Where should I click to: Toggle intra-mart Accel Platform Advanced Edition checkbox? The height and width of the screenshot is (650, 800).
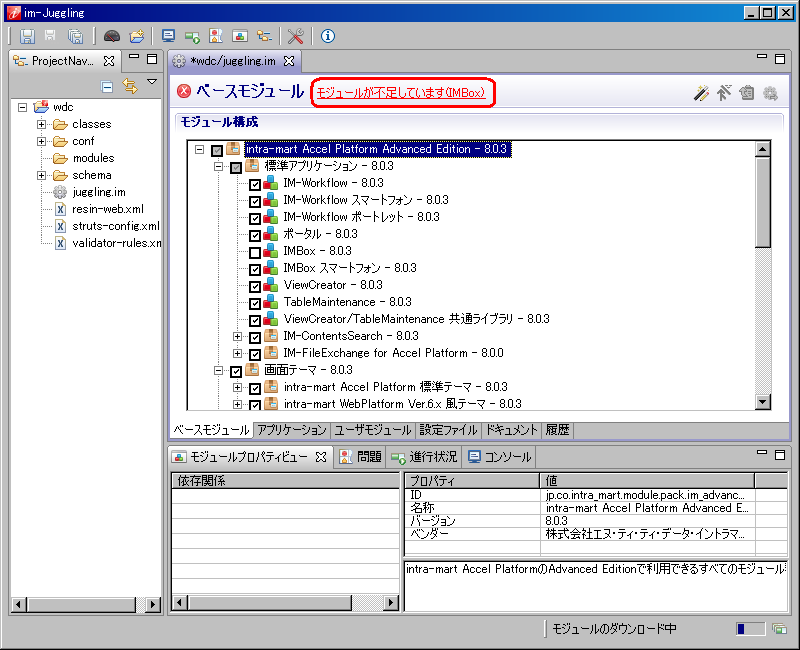[x=217, y=151]
